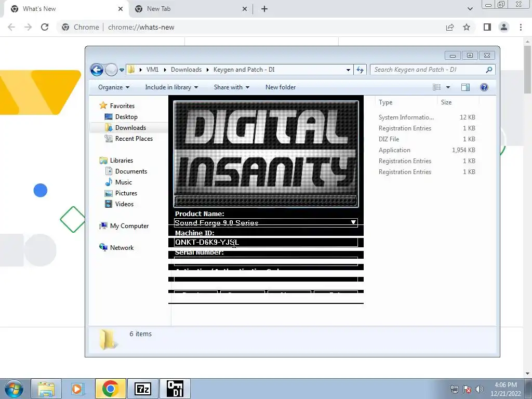Open the Share with menu
Viewport: 532px width, 399px height.
(231, 87)
